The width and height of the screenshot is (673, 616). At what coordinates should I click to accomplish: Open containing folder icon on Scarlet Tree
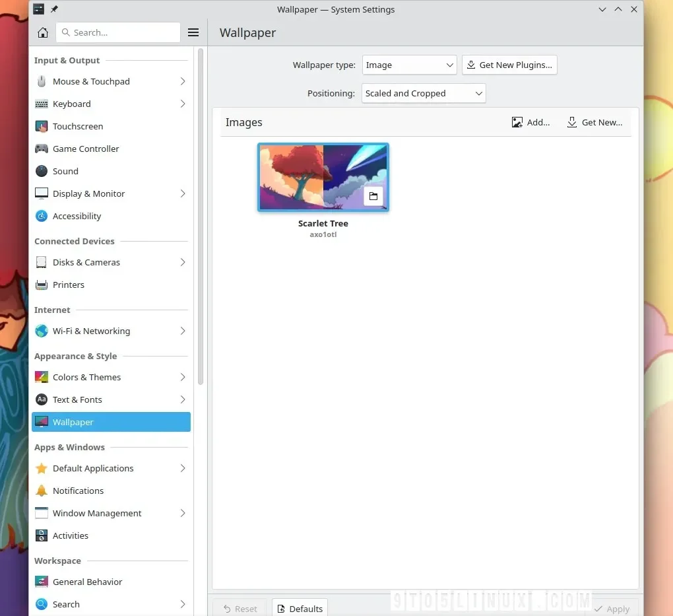[x=373, y=196]
